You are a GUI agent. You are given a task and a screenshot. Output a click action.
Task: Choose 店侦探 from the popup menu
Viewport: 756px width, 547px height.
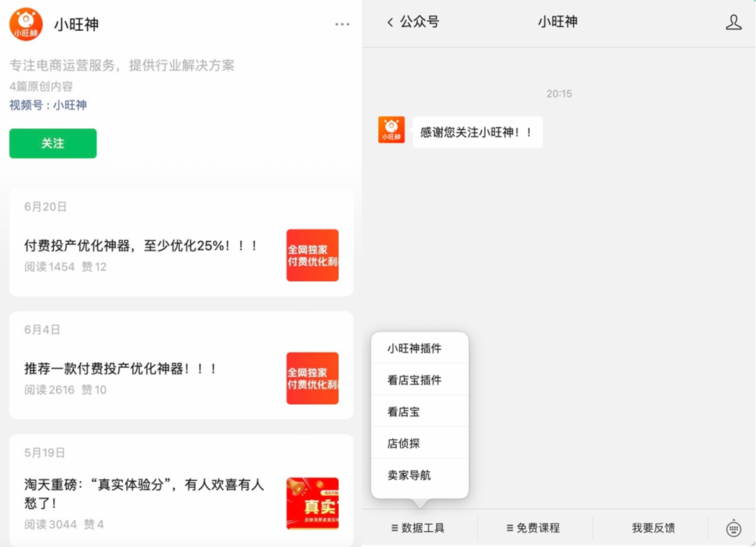[420, 443]
